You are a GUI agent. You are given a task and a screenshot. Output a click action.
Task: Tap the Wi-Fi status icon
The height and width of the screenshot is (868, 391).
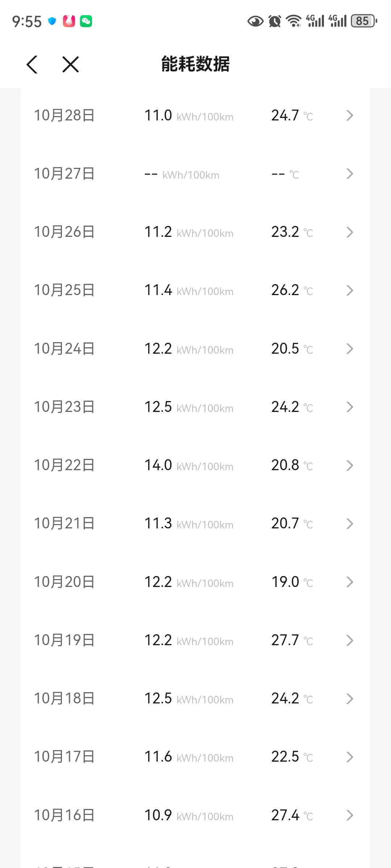(x=294, y=21)
